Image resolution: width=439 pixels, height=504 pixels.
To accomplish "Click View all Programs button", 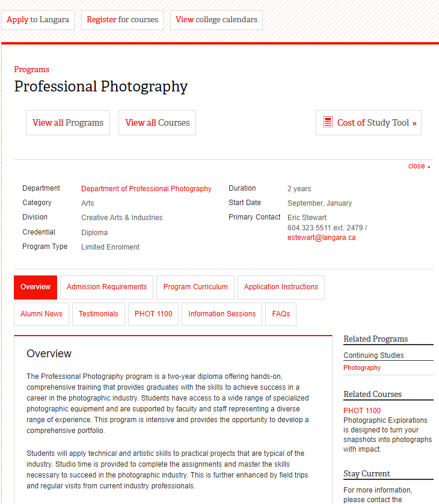I will 68,123.
